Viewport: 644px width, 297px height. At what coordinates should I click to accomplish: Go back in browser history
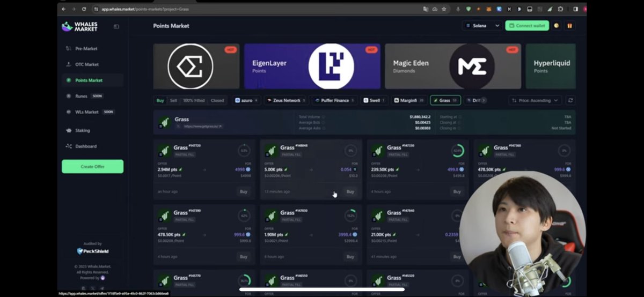(x=64, y=9)
